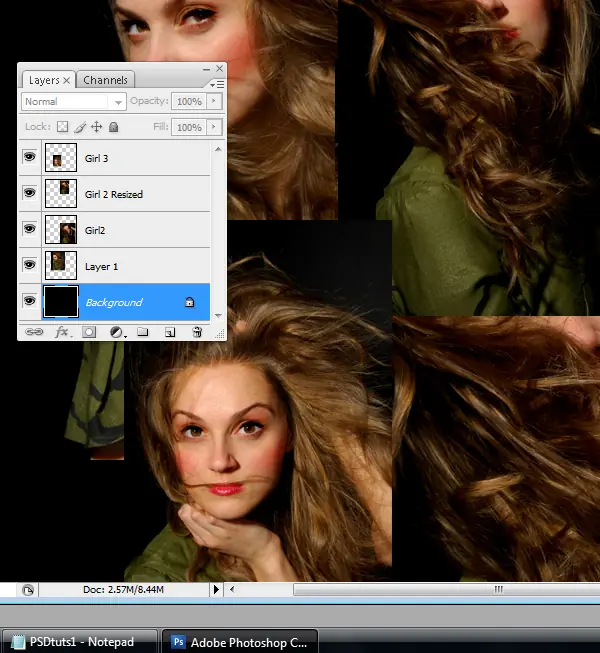
Task: Create a new layer group folder
Action: [143, 332]
